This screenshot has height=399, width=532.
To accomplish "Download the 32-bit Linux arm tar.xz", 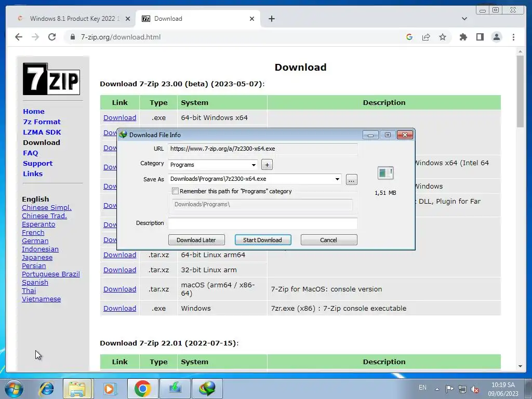I will [x=120, y=270].
